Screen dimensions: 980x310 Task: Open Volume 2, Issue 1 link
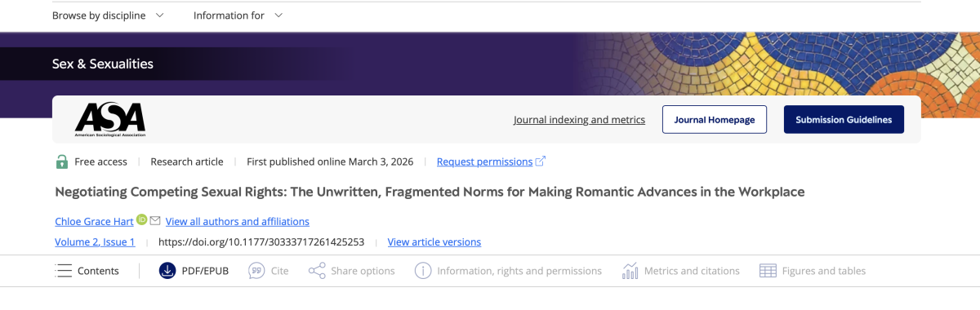pyautogui.click(x=95, y=241)
